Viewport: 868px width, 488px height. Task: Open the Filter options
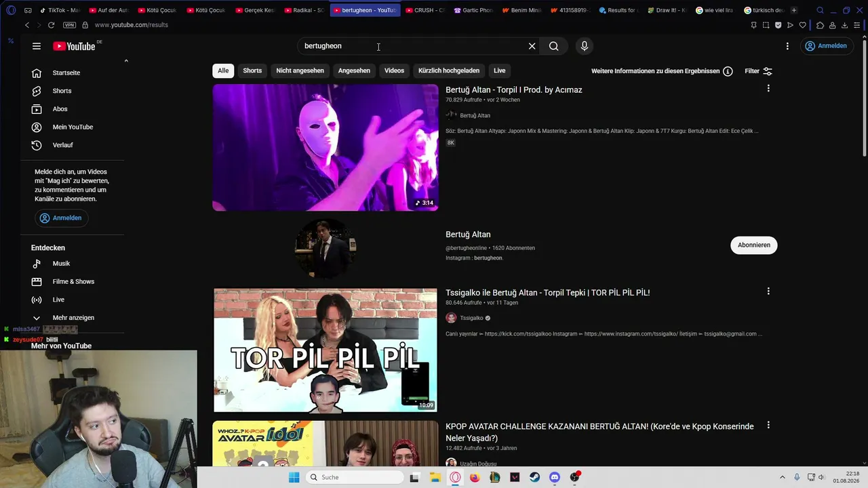(x=758, y=71)
